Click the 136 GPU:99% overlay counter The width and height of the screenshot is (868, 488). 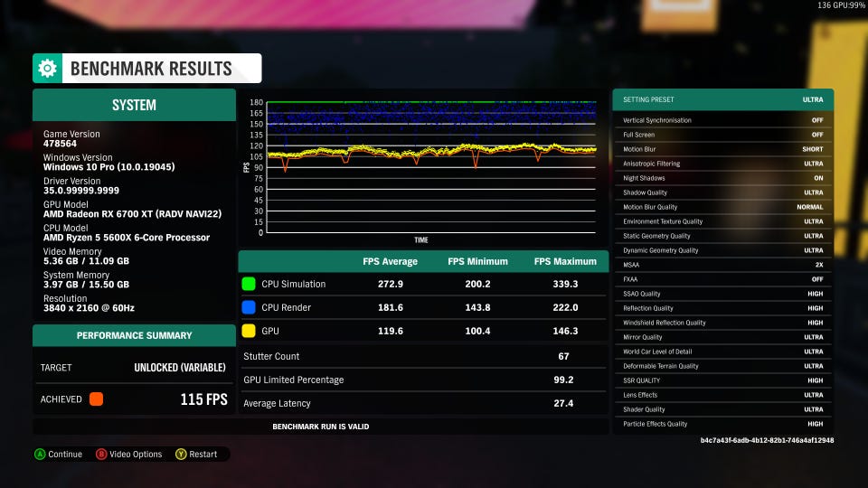coord(842,5)
